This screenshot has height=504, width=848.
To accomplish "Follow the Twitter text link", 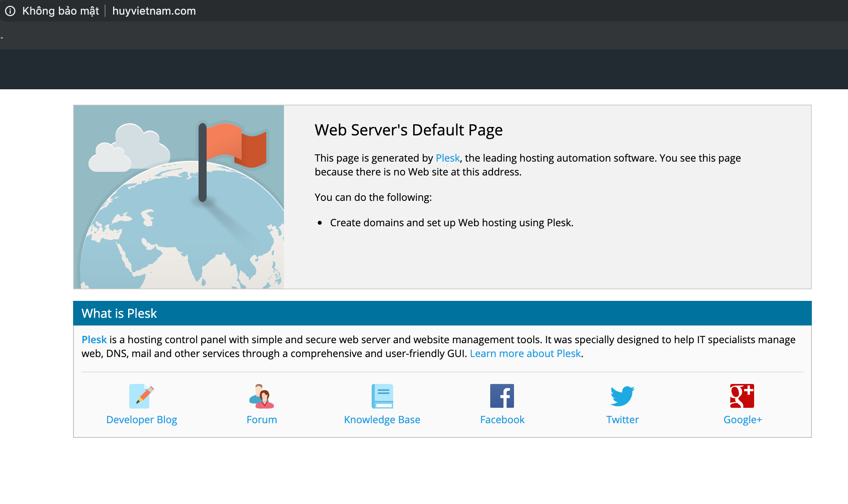I will pos(623,420).
